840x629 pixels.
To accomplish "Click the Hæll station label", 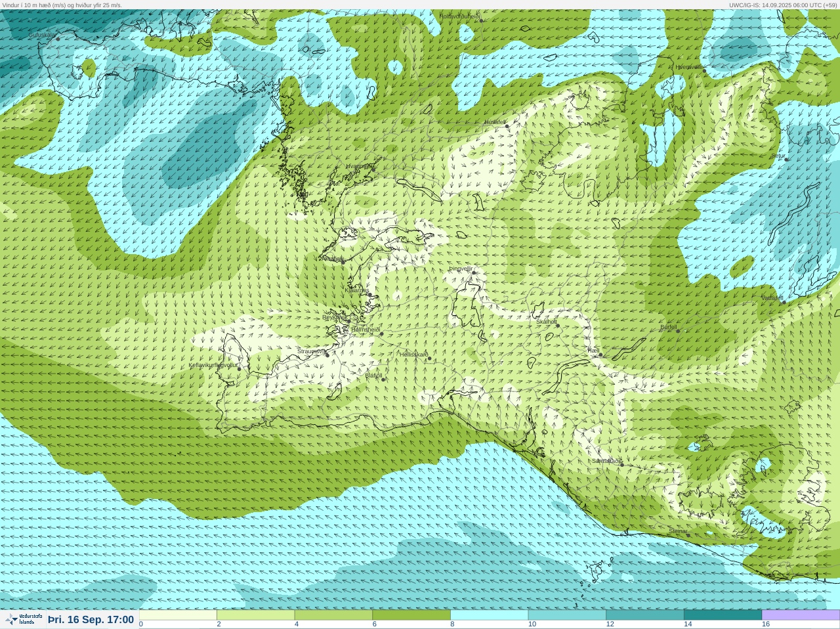I will click(594, 351).
